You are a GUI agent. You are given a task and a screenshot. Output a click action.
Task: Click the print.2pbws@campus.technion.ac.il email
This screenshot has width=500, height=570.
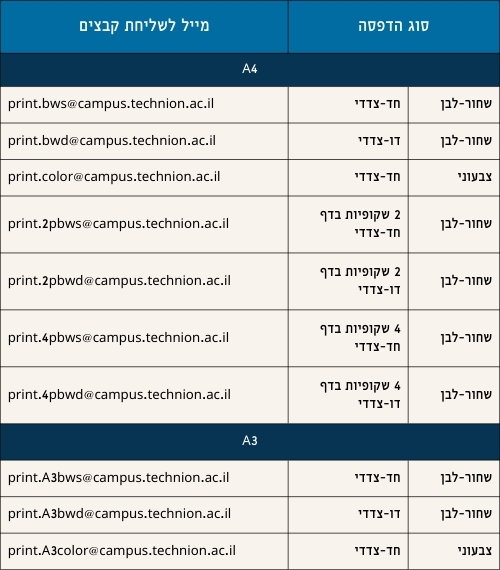(x=118, y=224)
